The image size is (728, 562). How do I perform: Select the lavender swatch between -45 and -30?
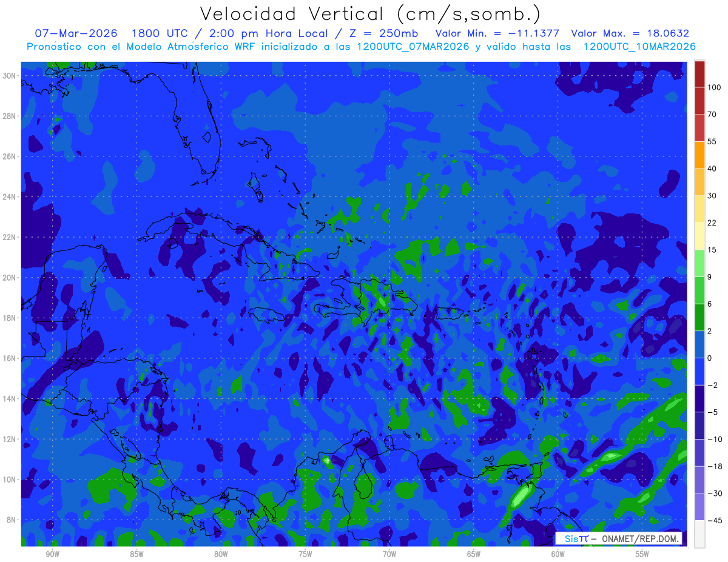tap(699, 507)
